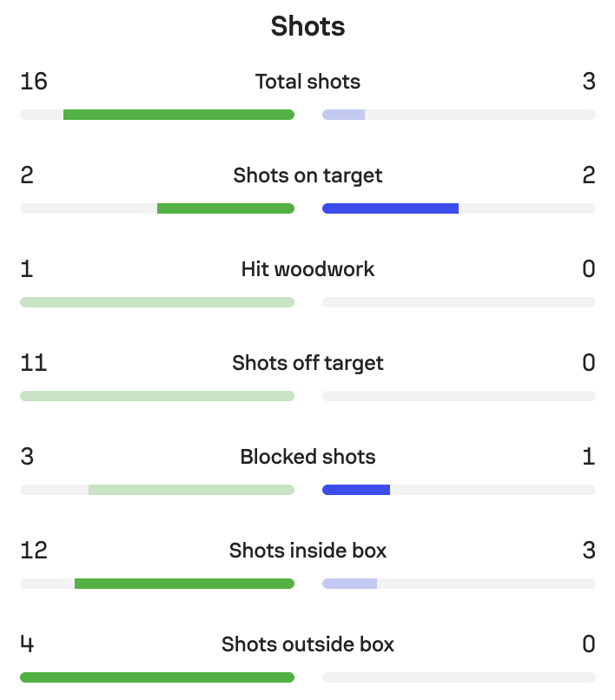This screenshot has height=700, width=615.
Task: Click the green Shots outside box bar
Action: pos(157,677)
